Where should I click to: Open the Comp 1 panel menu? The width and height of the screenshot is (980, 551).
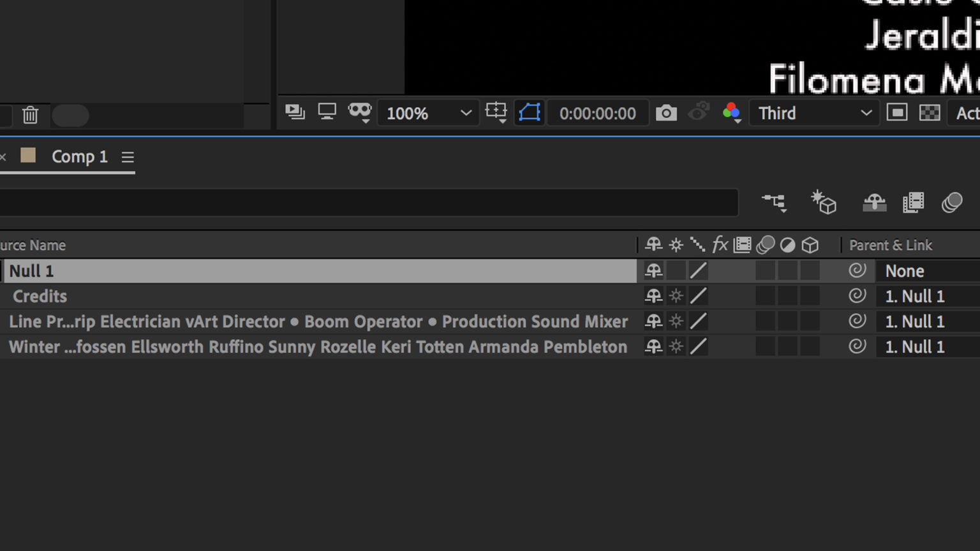pos(128,158)
